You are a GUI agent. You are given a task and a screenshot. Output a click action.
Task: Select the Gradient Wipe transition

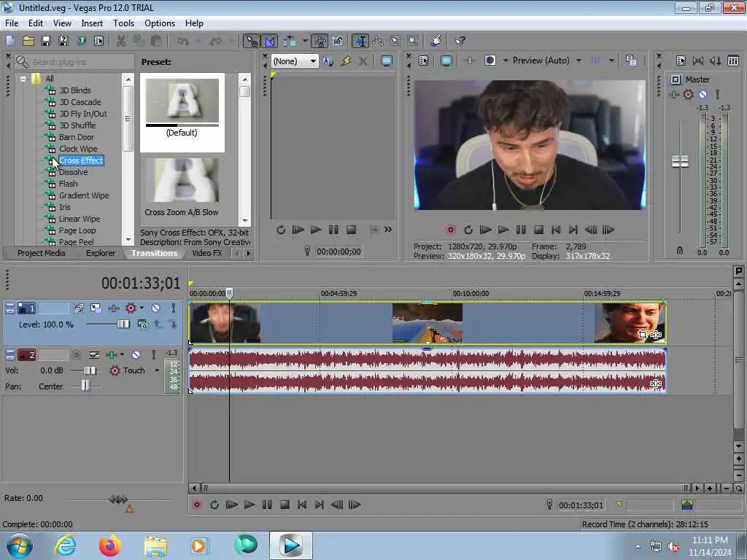84,195
